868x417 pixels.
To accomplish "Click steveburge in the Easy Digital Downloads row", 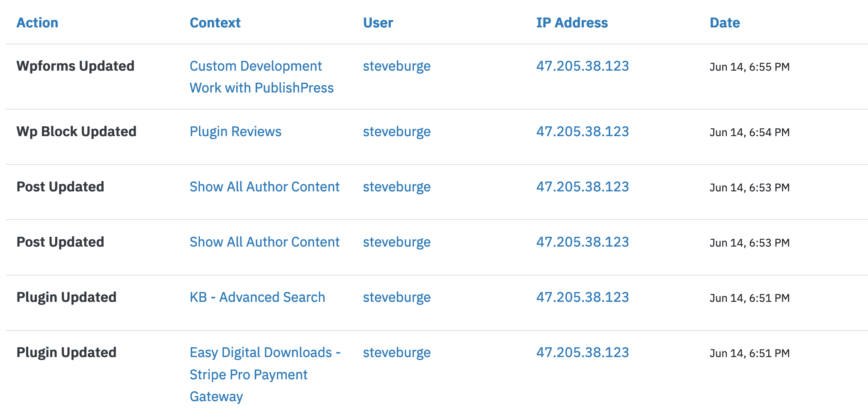I will (x=396, y=353).
